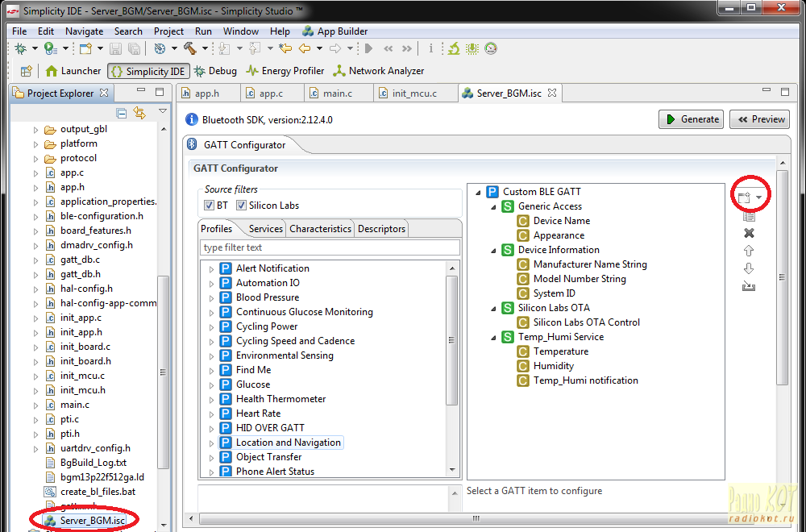This screenshot has height=532, width=806.
Task: Move the GATT item up with the up arrow
Action: (749, 251)
